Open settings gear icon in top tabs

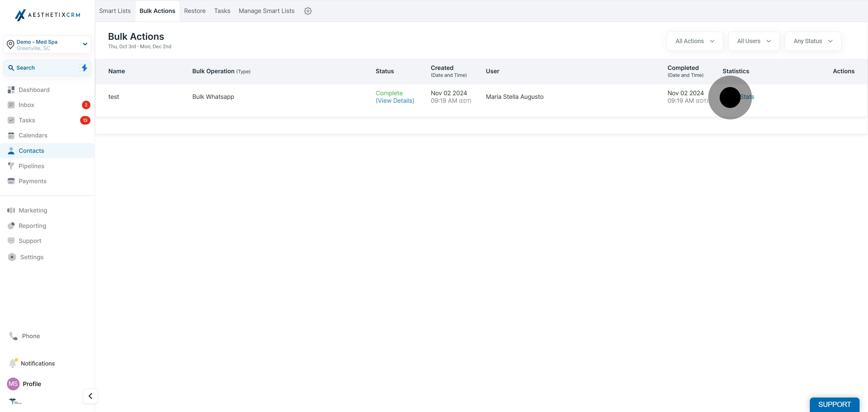tap(308, 11)
